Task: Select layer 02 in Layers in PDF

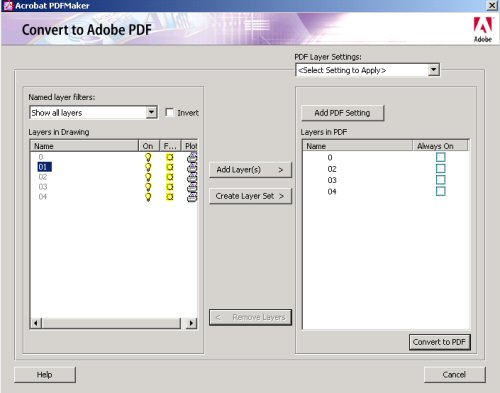Action: 332,169
